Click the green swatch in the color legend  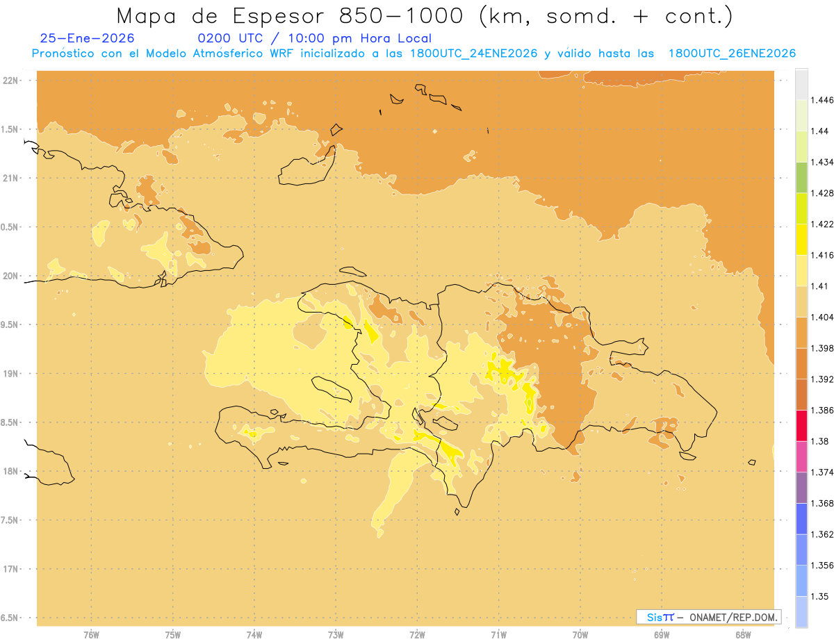tap(801, 177)
